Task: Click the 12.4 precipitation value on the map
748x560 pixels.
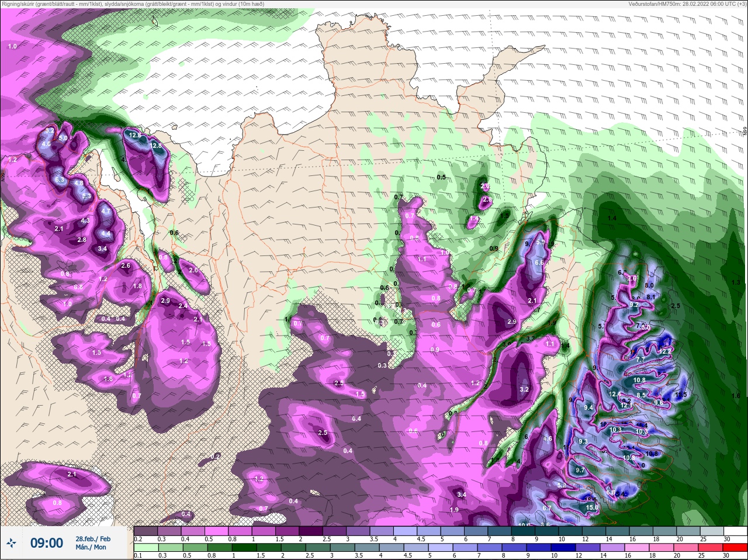Action: (x=615, y=394)
